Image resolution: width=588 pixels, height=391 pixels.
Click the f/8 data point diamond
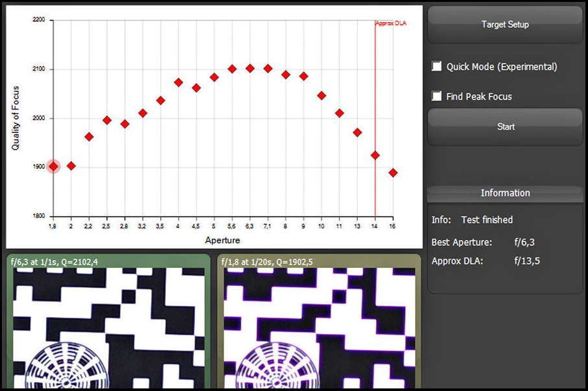(x=286, y=75)
